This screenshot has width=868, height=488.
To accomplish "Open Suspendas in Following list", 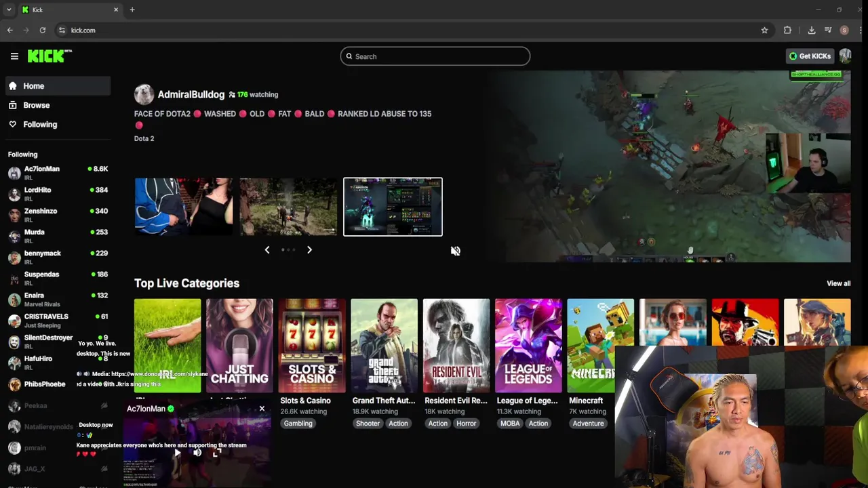I will [x=58, y=278].
